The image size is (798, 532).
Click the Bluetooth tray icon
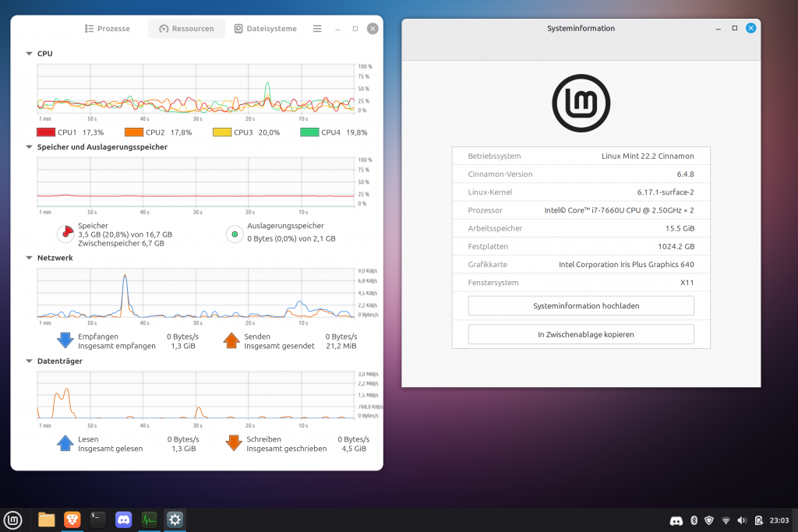694,520
